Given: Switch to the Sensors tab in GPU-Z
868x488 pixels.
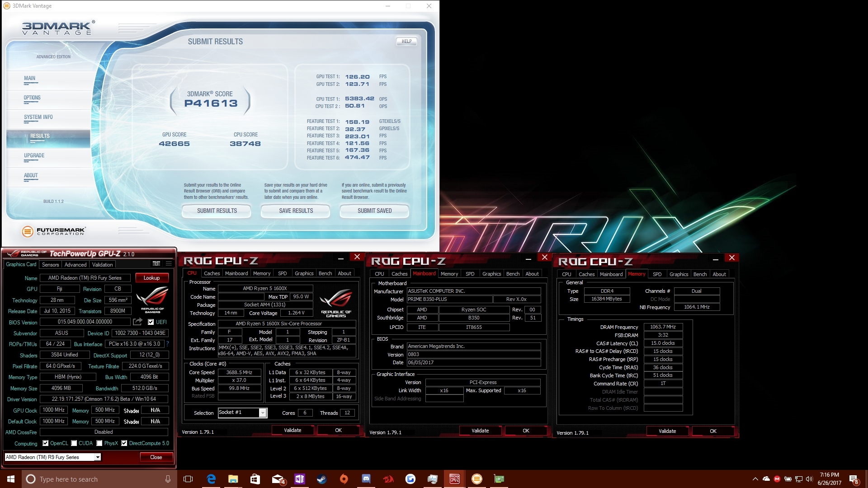Looking at the screenshot, I should click(51, 265).
